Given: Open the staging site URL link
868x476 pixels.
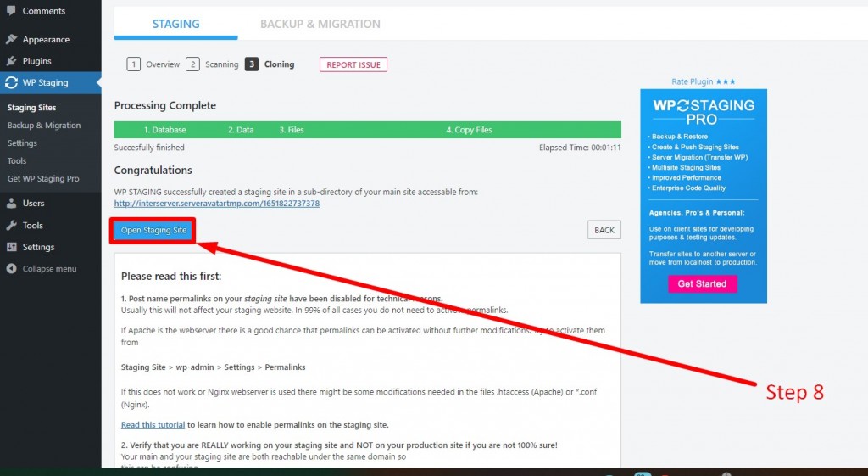Looking at the screenshot, I should 216,204.
